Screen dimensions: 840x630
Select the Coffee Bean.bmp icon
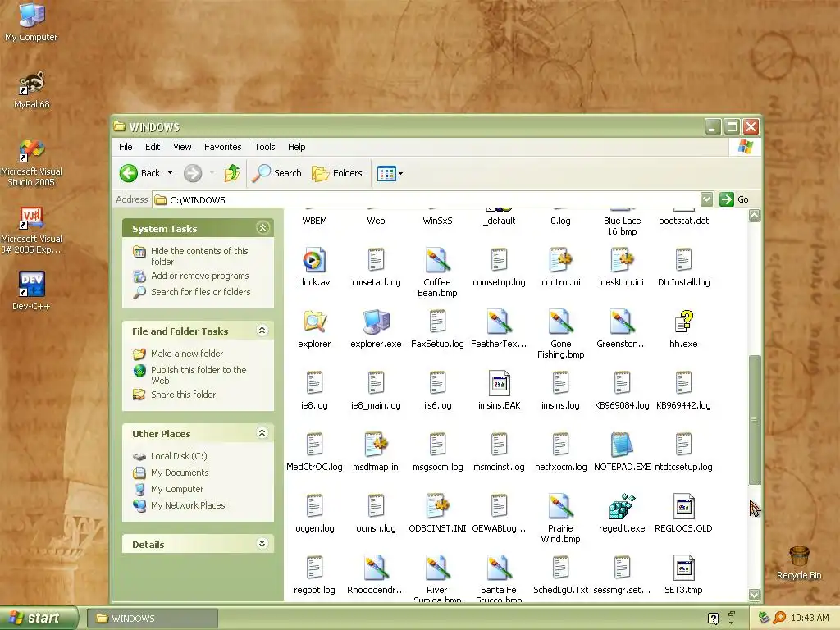(437, 261)
